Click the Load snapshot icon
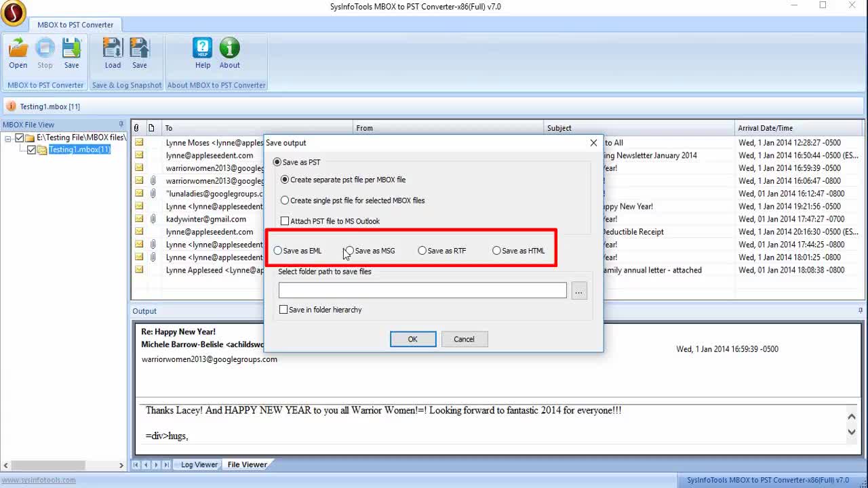Viewport: 868px width, 488px height. (113, 53)
